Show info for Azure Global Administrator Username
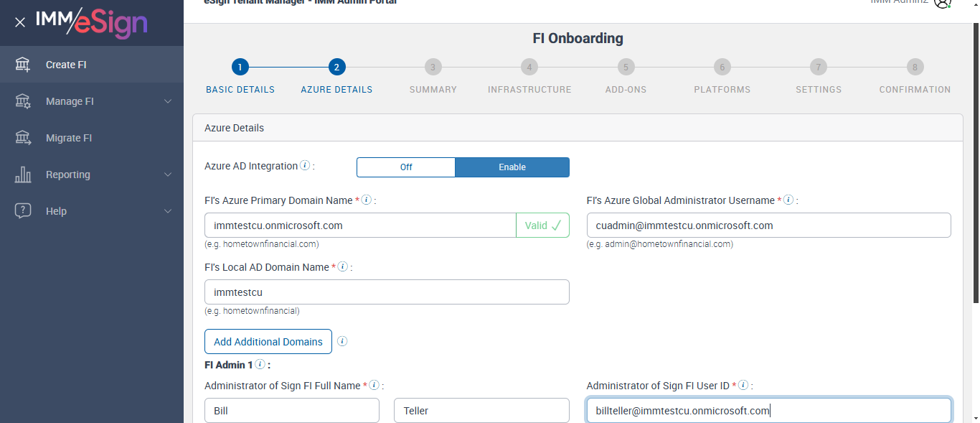 (788, 200)
